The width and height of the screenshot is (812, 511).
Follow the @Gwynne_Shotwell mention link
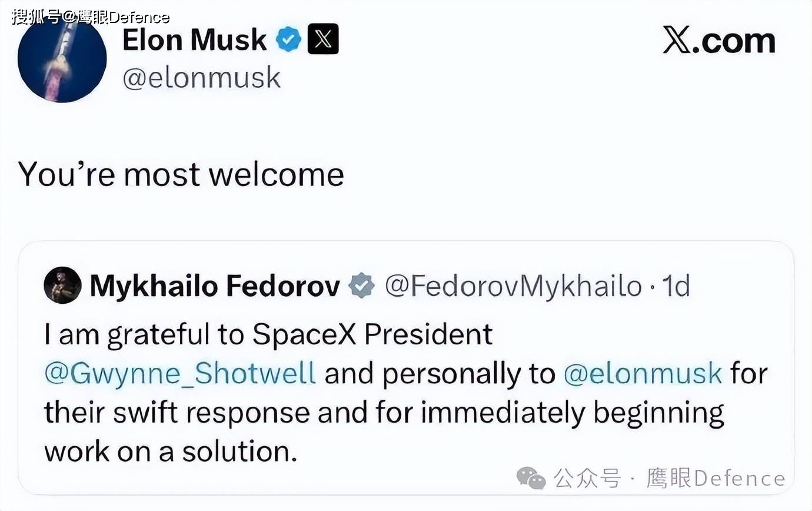click(180, 374)
